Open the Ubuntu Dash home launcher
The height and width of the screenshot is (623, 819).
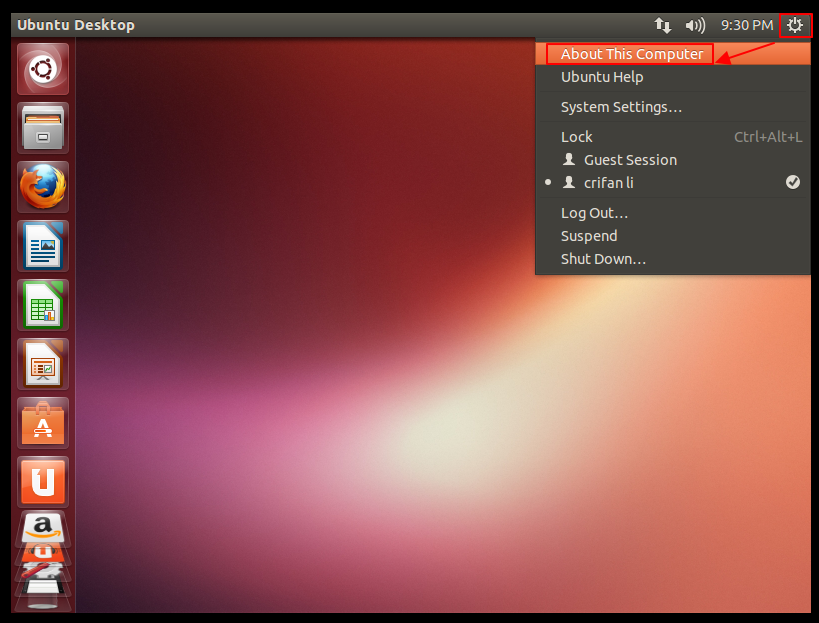pyautogui.click(x=43, y=69)
